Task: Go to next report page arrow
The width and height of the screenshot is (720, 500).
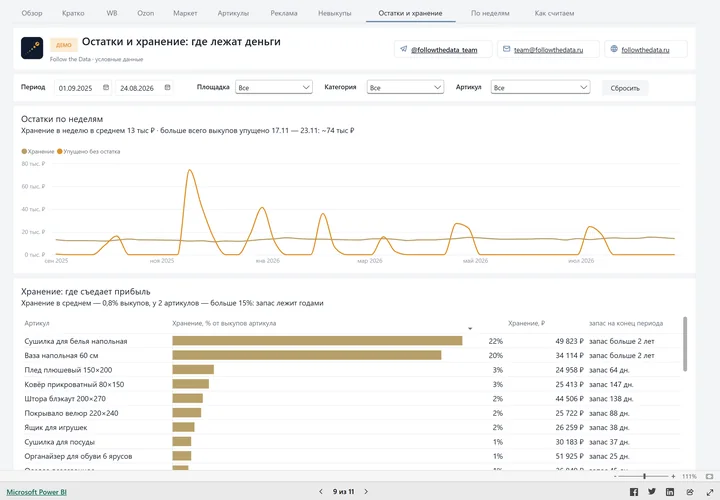Action: click(366, 491)
